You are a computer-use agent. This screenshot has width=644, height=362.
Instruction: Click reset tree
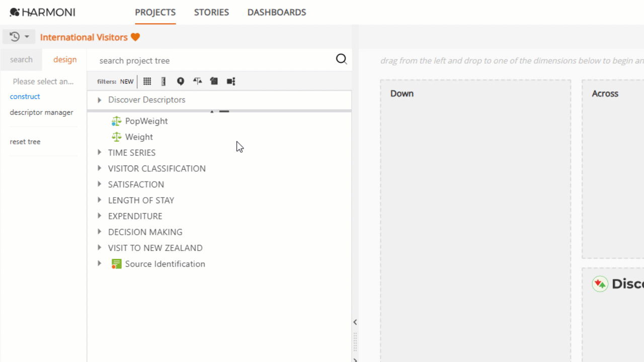pos(25,142)
